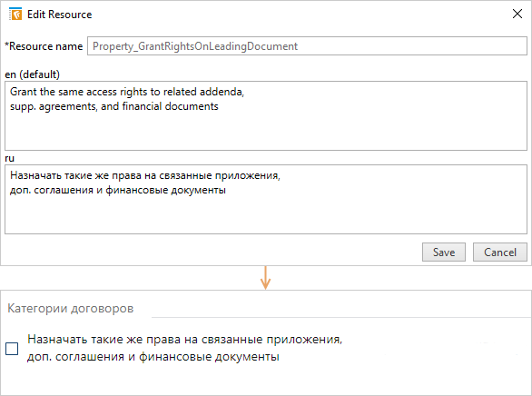
Task: Click the Edit Resource window title
Action: pos(59,15)
